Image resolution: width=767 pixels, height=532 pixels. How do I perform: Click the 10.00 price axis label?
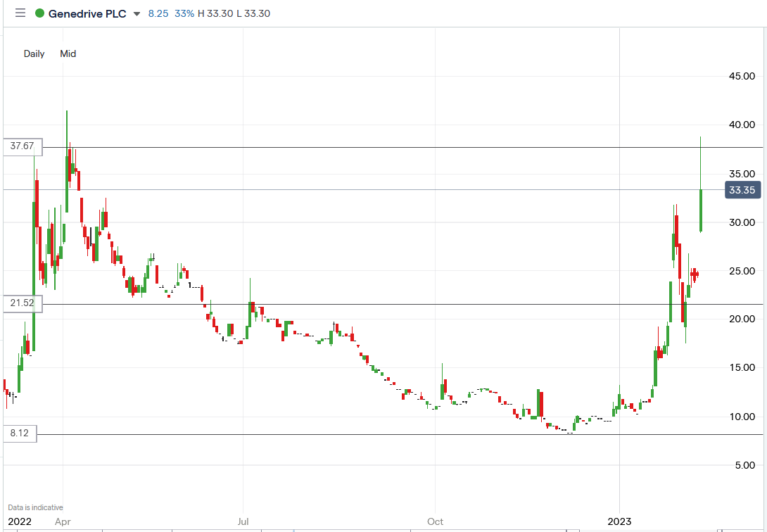pos(742,417)
